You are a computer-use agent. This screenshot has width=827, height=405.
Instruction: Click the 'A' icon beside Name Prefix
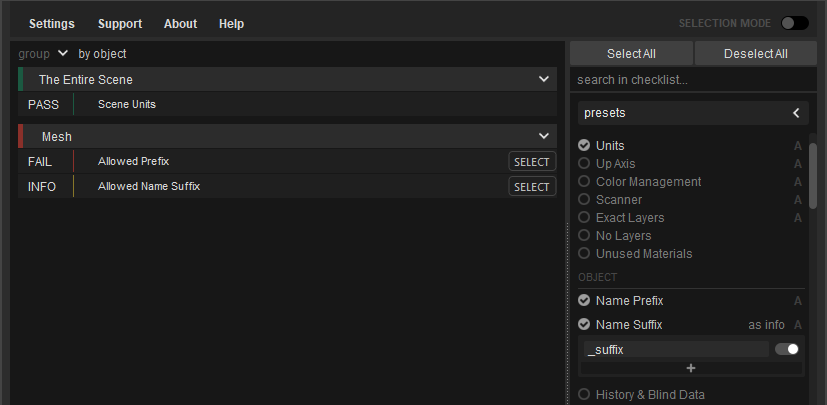[x=797, y=301]
